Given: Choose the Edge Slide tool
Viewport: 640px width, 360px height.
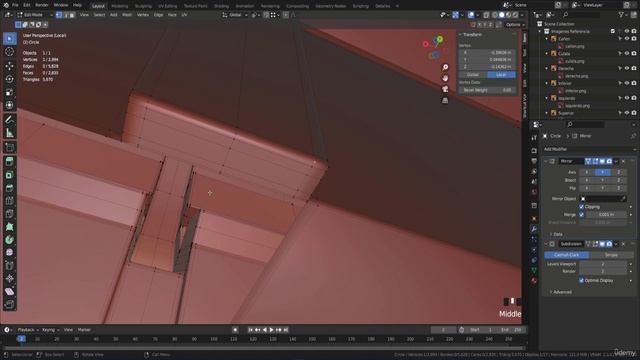Looking at the screenshot, I should coord(9,266).
